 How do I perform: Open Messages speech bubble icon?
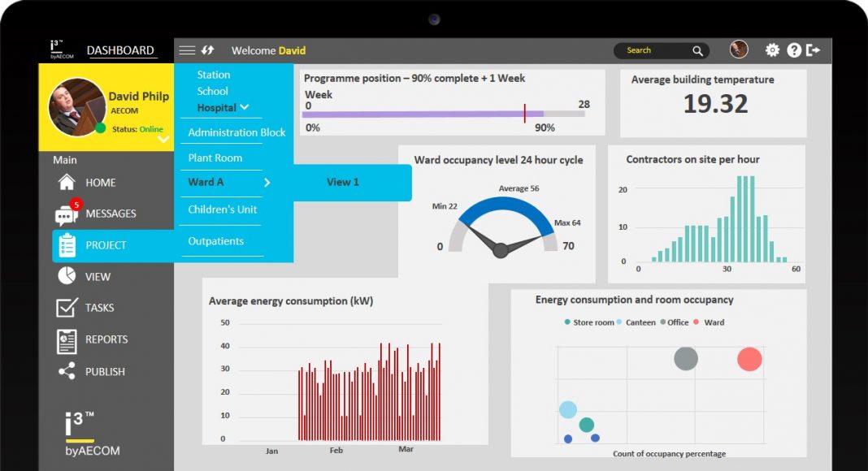coord(67,214)
